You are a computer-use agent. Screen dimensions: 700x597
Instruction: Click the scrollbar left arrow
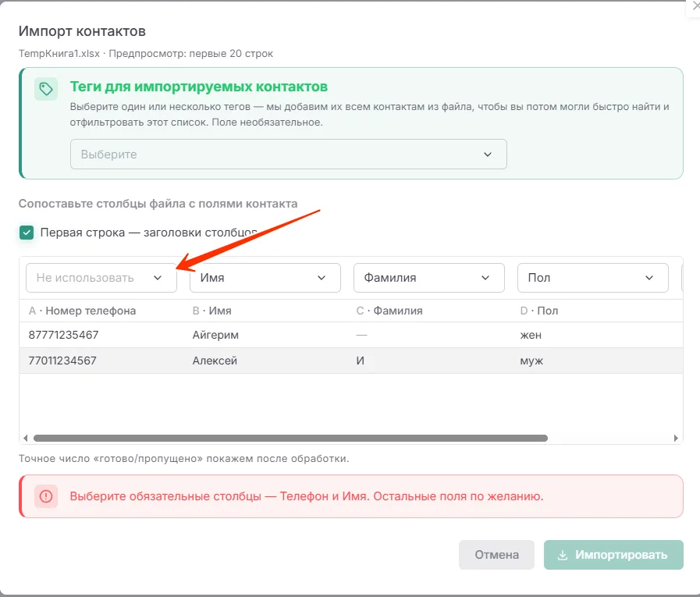click(x=26, y=438)
